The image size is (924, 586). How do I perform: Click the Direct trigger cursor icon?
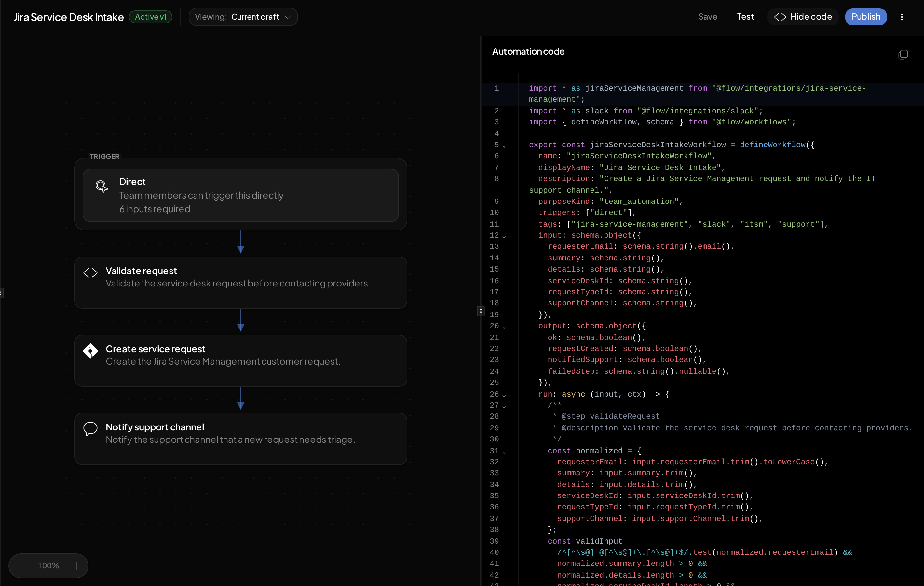(x=102, y=186)
